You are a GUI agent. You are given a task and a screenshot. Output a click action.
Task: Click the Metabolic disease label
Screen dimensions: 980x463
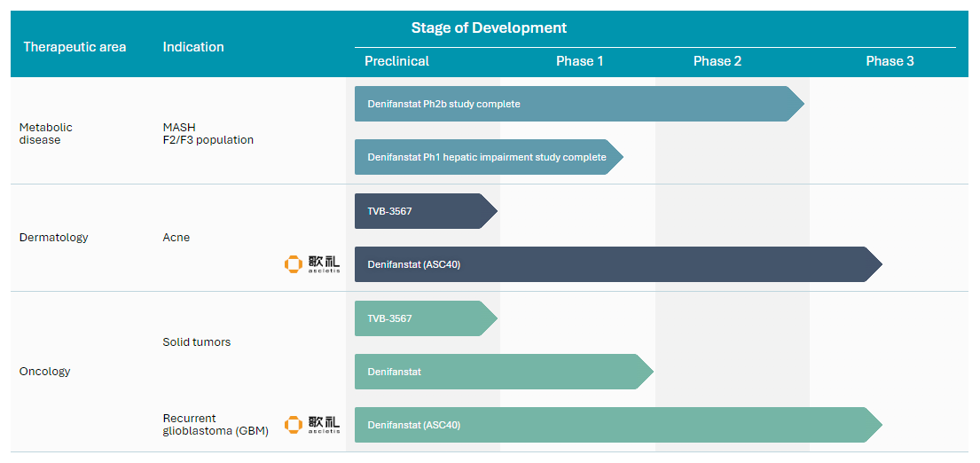click(x=46, y=133)
